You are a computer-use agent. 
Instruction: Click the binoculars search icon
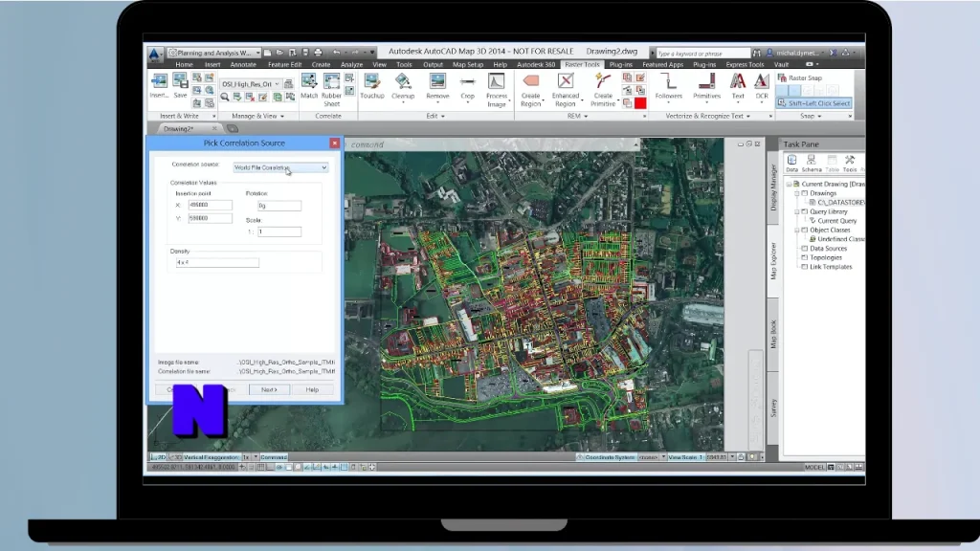click(757, 54)
